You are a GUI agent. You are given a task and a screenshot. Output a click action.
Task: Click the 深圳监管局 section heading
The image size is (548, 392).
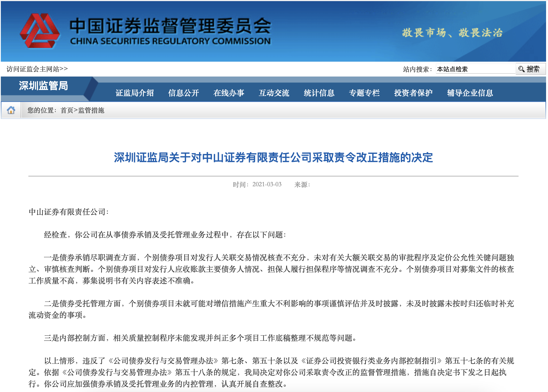[x=44, y=86]
